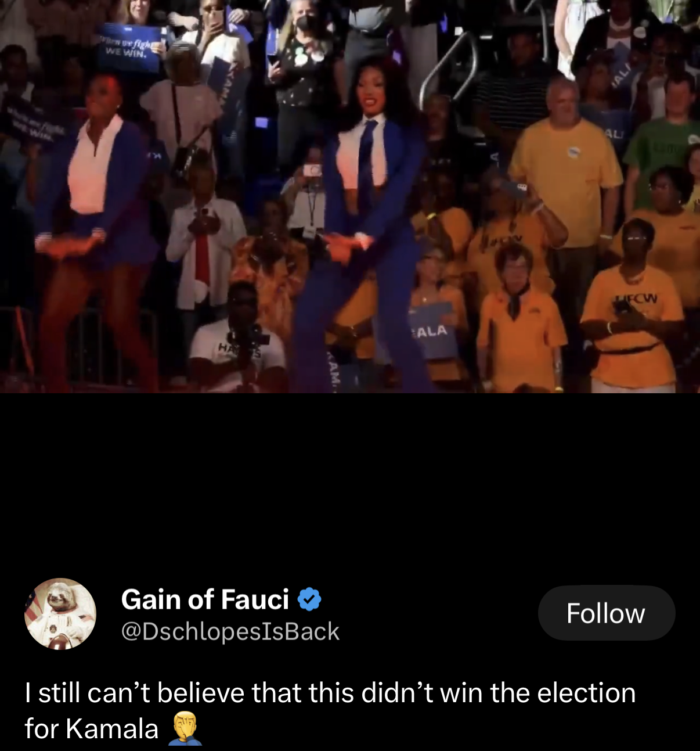Screen dimensions: 700x751
Task: Click the photographer in the white Harris shirt
Action: pyautogui.click(x=238, y=343)
